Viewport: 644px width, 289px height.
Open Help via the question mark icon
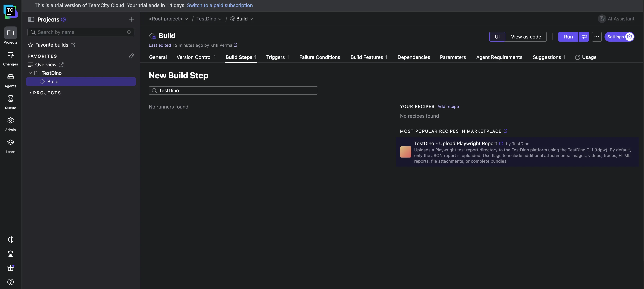pyautogui.click(x=10, y=282)
